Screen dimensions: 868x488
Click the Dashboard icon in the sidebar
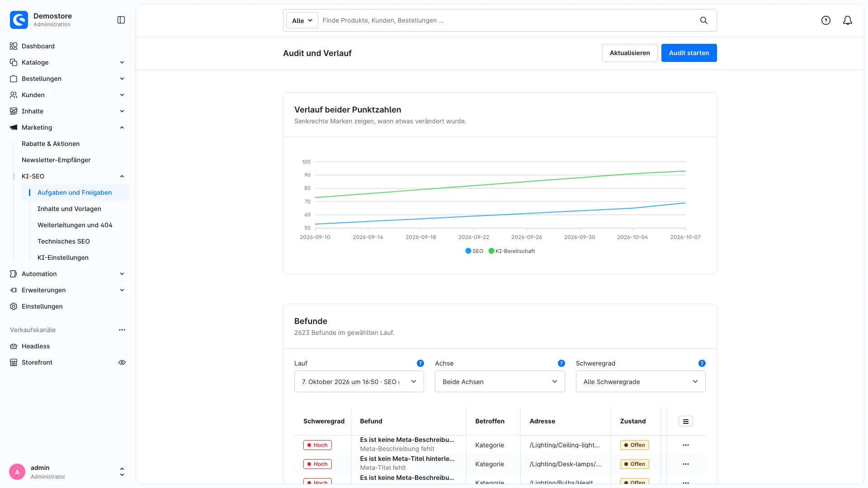pos(14,46)
